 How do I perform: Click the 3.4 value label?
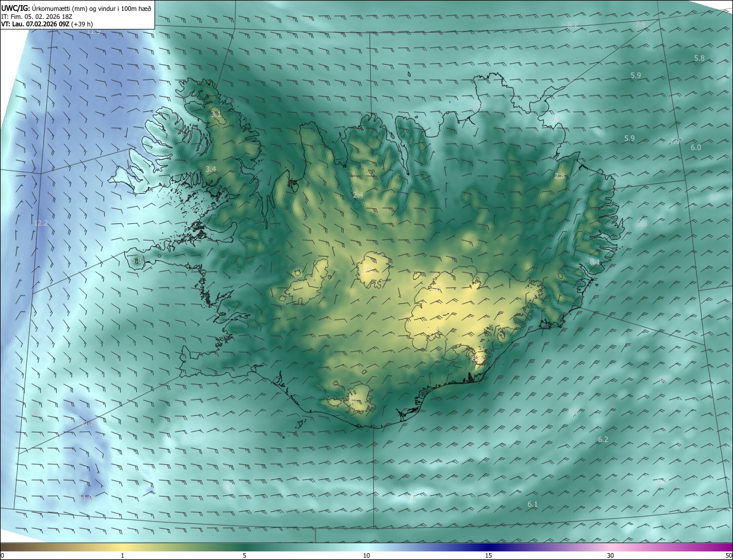coord(211,169)
